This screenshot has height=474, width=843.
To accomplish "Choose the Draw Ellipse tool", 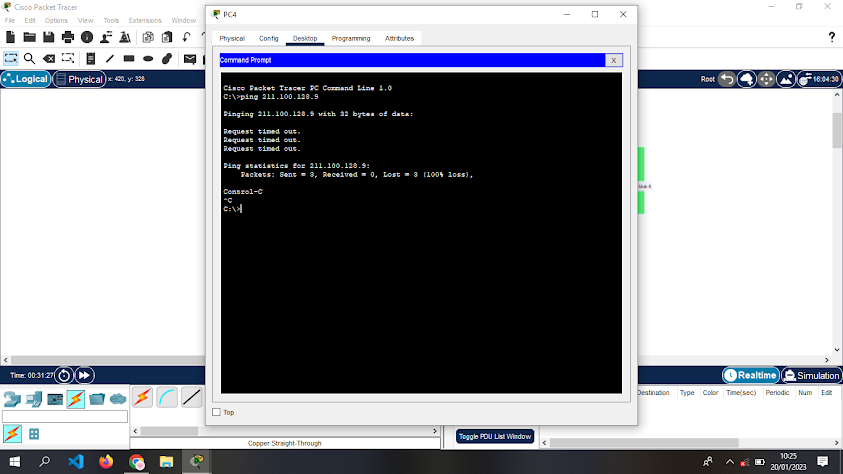I will click(x=148, y=59).
